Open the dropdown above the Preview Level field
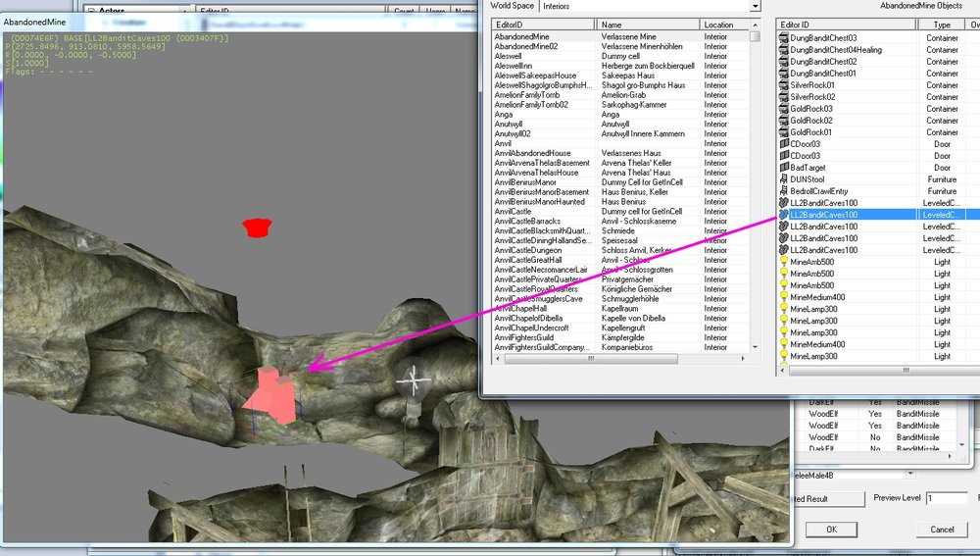980x556 pixels. point(910,475)
